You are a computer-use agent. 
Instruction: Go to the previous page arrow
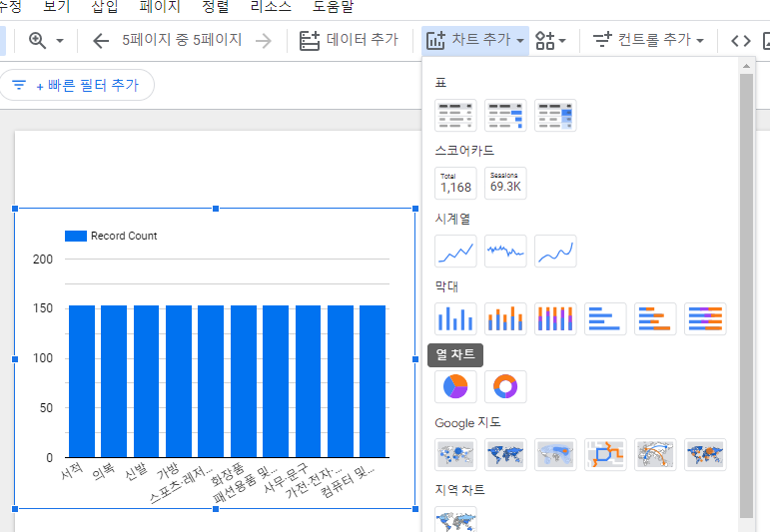click(101, 40)
